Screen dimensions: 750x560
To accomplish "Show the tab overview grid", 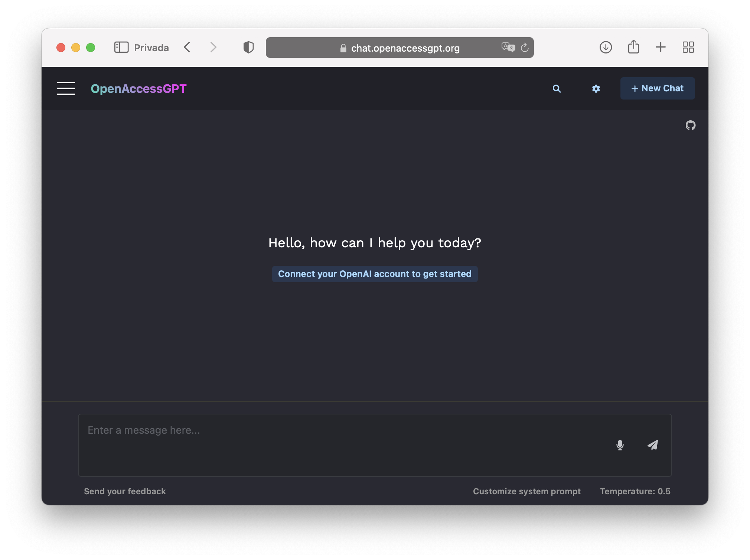I will point(688,48).
